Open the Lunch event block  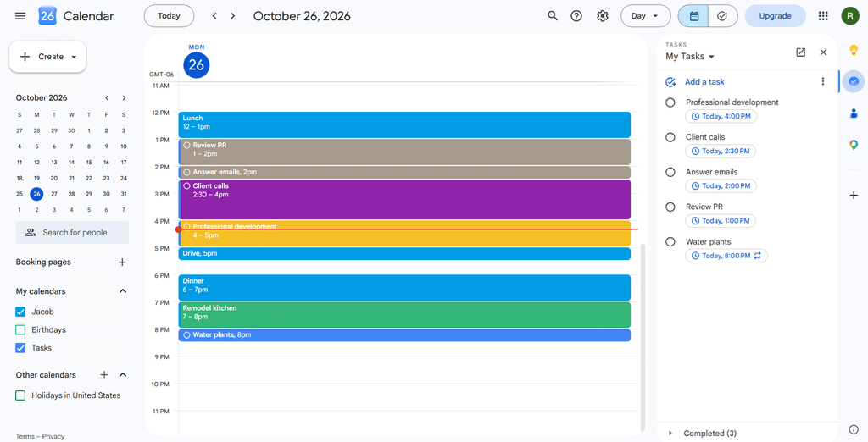pos(404,124)
